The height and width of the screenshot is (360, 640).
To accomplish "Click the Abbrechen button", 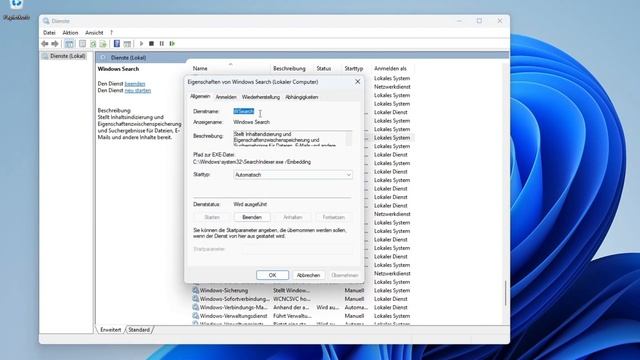I will click(x=308, y=275).
